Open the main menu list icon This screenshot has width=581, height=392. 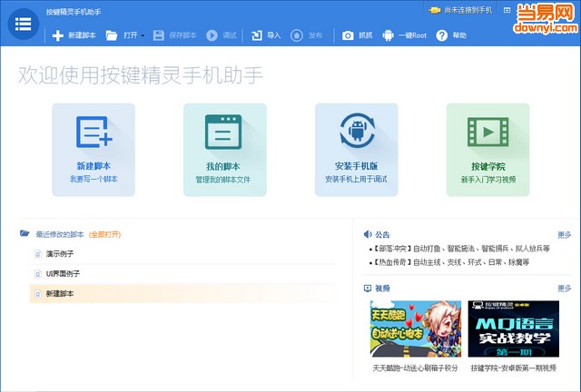(23, 24)
